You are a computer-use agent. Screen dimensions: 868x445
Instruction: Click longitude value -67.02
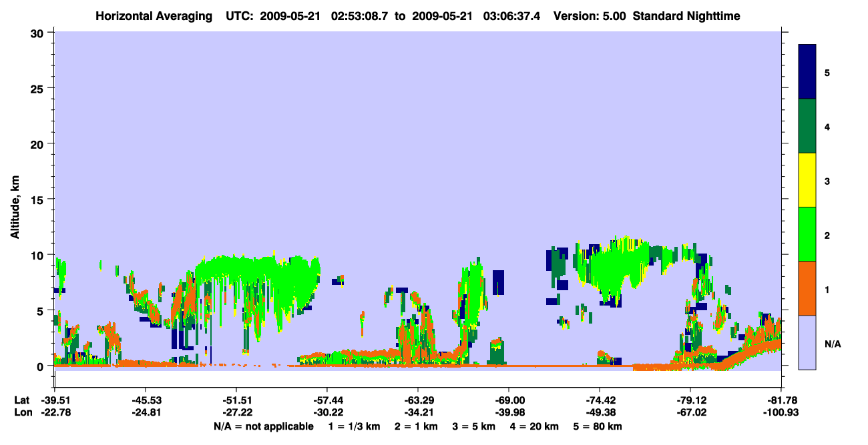coord(690,412)
